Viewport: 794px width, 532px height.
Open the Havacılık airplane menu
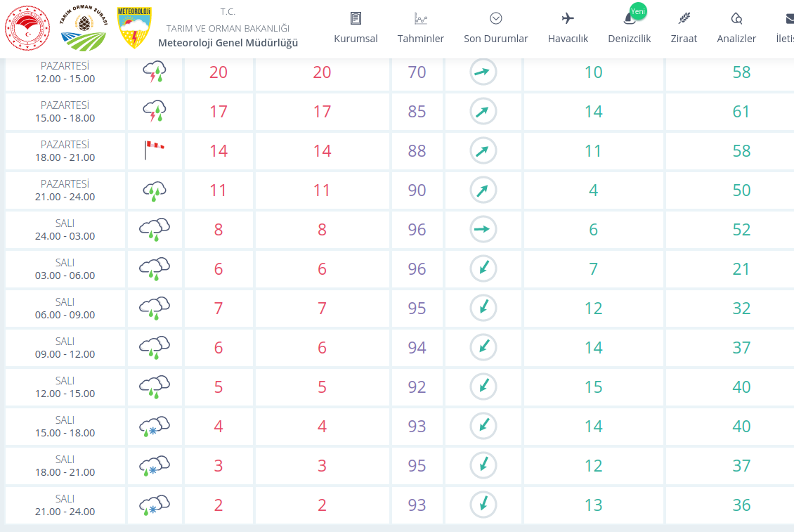click(568, 28)
